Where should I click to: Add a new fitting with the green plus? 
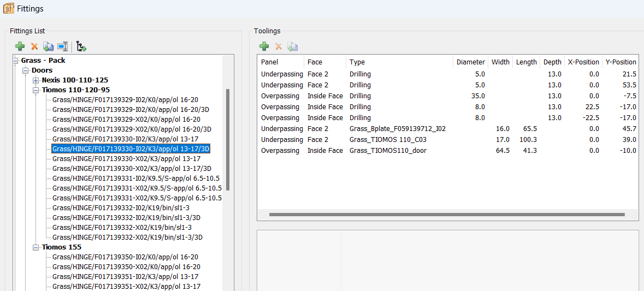20,47
